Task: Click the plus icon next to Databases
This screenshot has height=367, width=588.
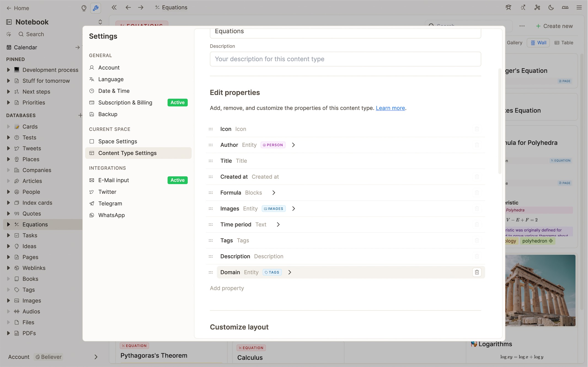Action: coord(80,115)
